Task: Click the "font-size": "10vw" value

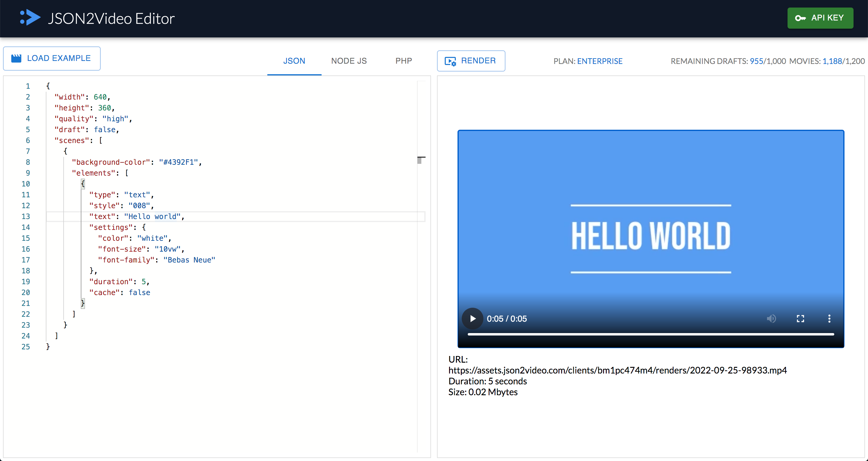Action: 168,249
